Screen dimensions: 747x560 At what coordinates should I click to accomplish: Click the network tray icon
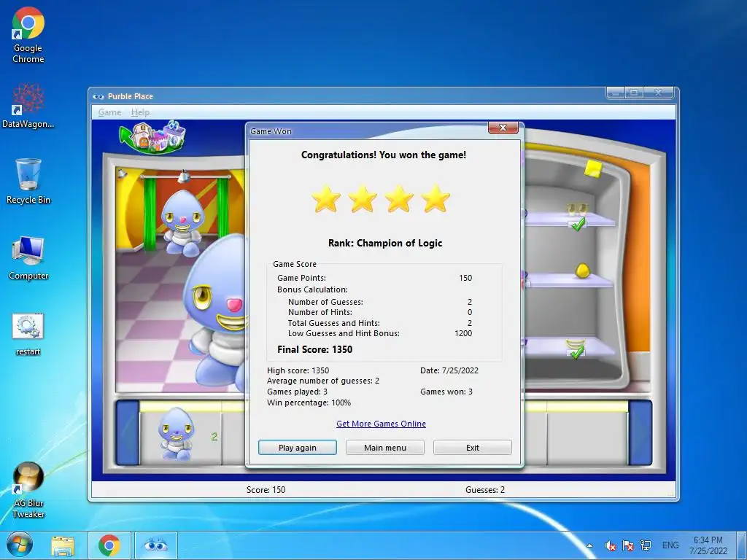(646, 545)
